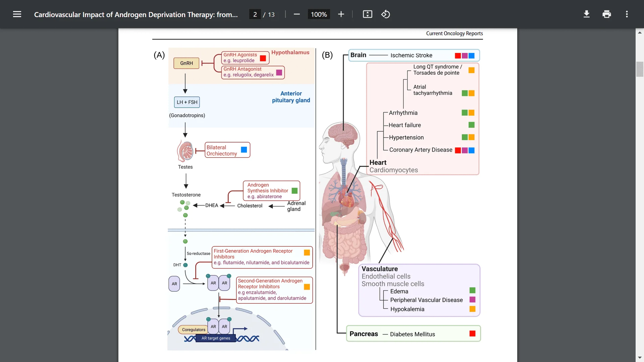The width and height of the screenshot is (644, 362).
Task: Click the zoom level field showing 100%
Action: point(319,14)
